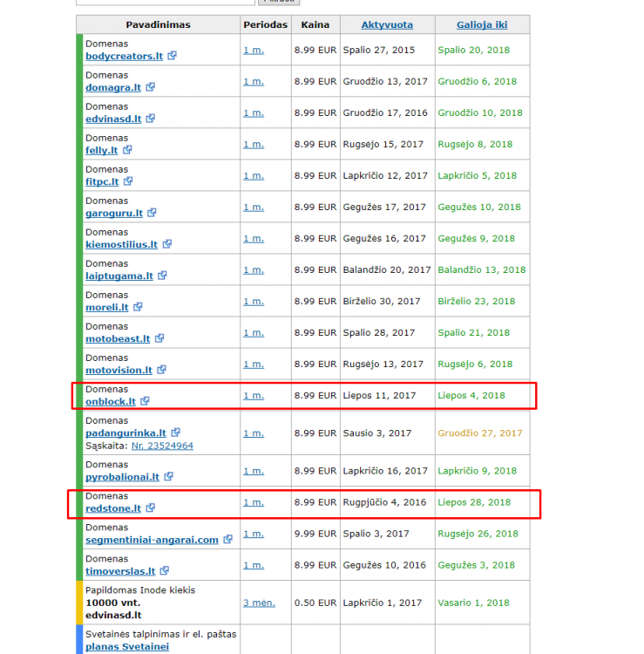Select expiry date Liepos 28, 2018
The width and height of the screenshot is (644, 654).
click(474, 502)
